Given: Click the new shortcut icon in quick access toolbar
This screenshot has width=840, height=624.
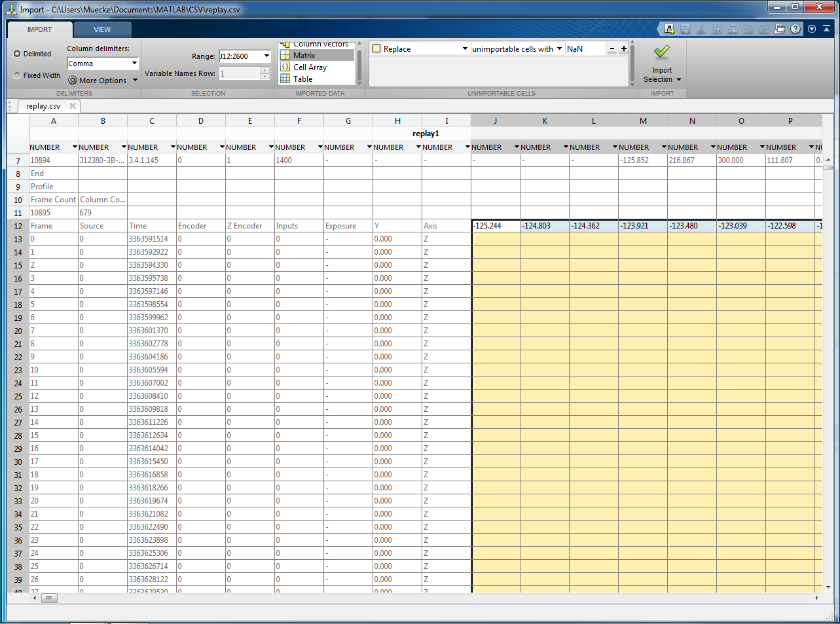Looking at the screenshot, I should (669, 29).
